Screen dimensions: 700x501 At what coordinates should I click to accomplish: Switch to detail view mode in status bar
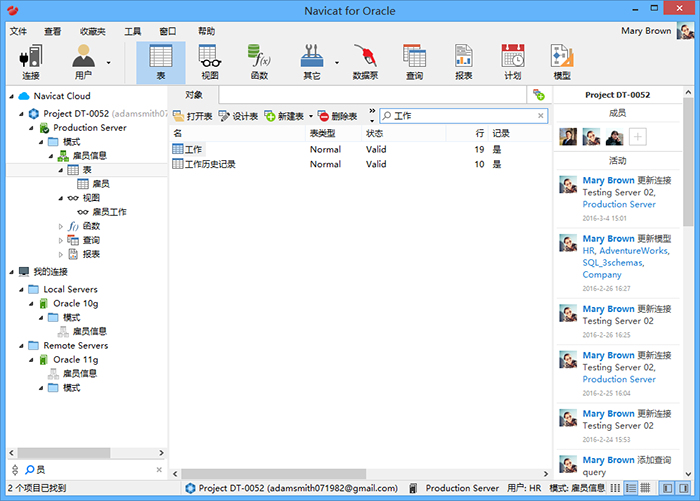[x=631, y=488]
